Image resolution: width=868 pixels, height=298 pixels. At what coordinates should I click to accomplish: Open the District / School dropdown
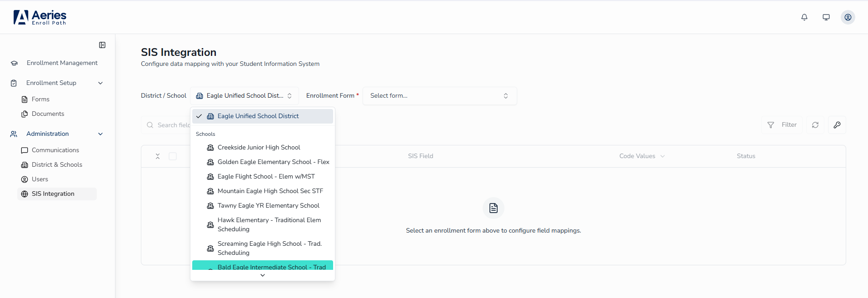(244, 96)
